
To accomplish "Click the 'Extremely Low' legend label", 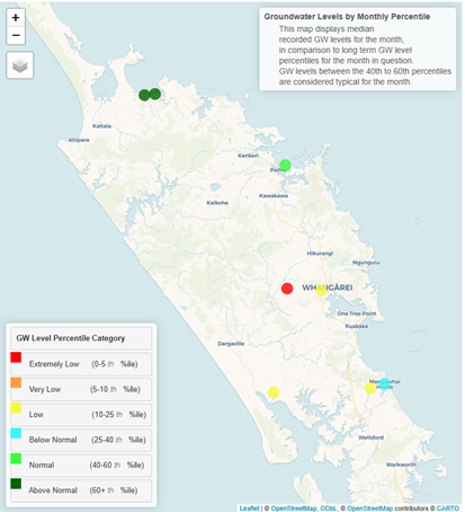I will tap(54, 364).
